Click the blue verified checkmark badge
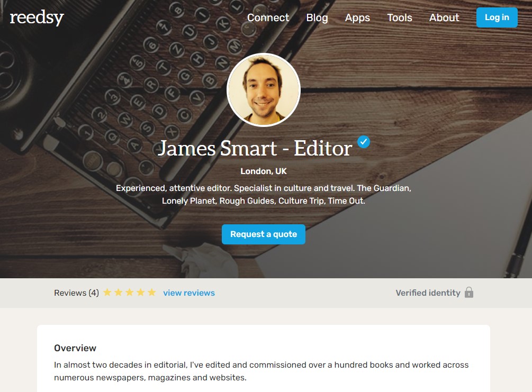The image size is (532, 392). (x=363, y=142)
